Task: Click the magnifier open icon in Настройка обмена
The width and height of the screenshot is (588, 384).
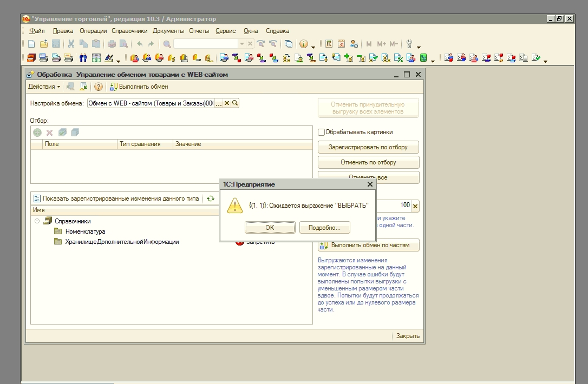Action: pyautogui.click(x=235, y=103)
